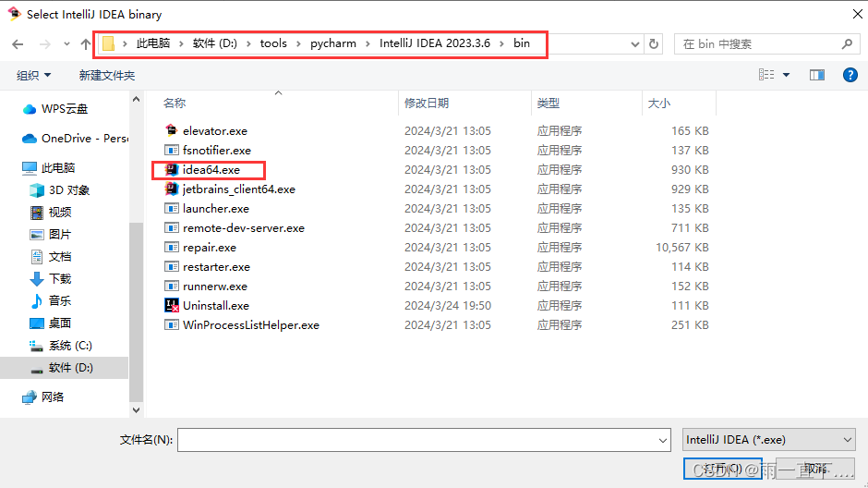Click the idea64.exe IntelliJ icon

(171, 169)
